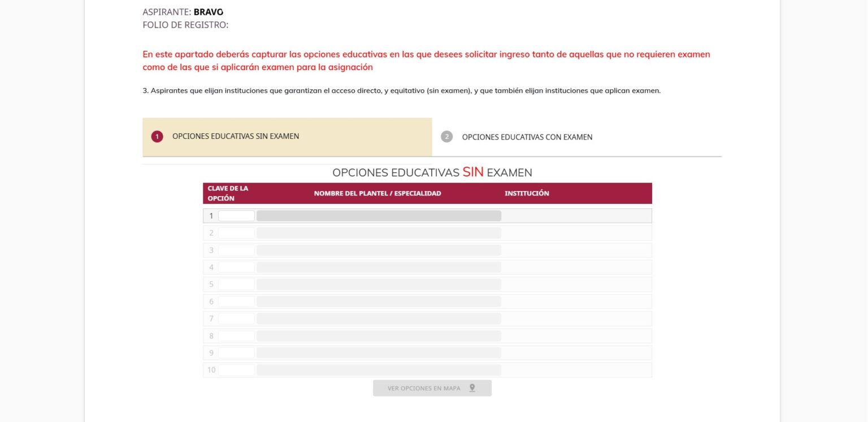Click the clave input box in row 10

coord(237,369)
